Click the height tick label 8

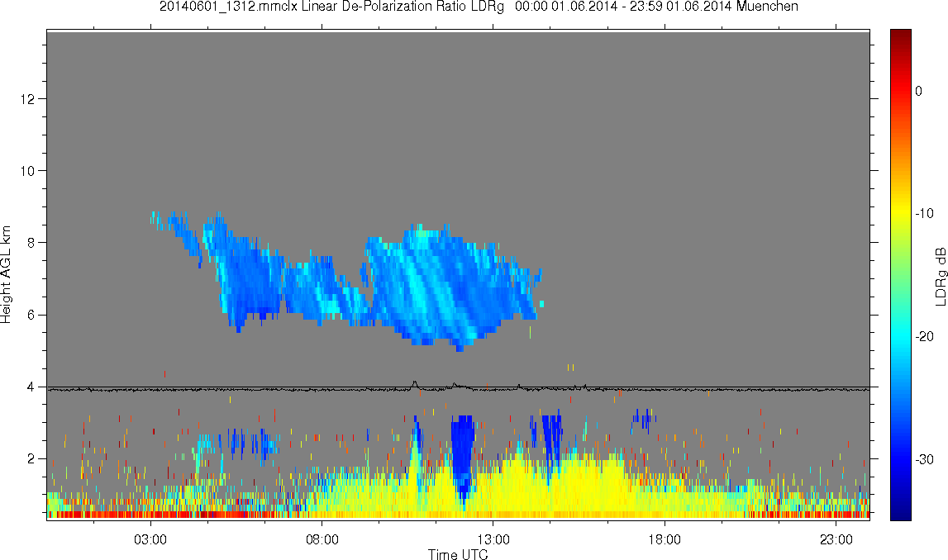click(x=31, y=243)
